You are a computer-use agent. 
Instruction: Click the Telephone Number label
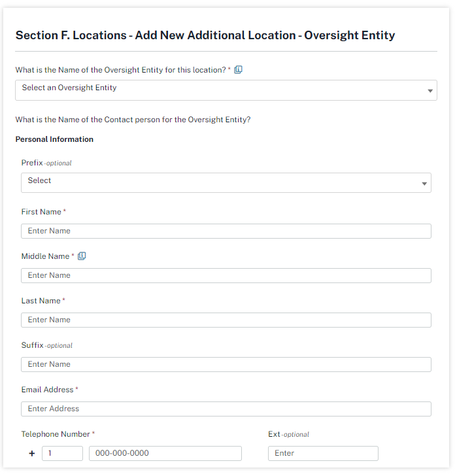56,434
